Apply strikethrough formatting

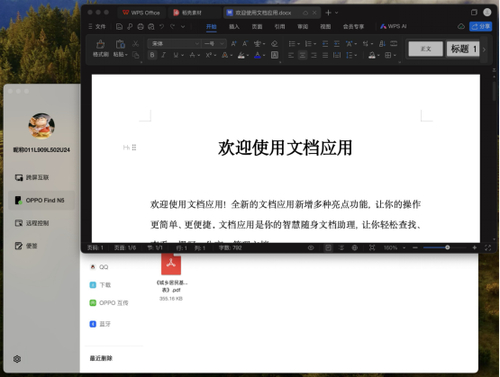[x=192, y=55]
